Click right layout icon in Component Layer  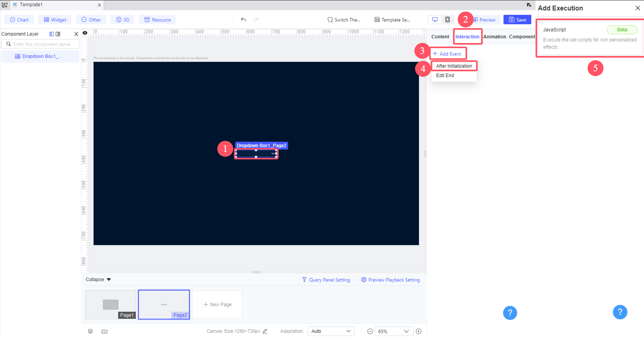[58, 34]
